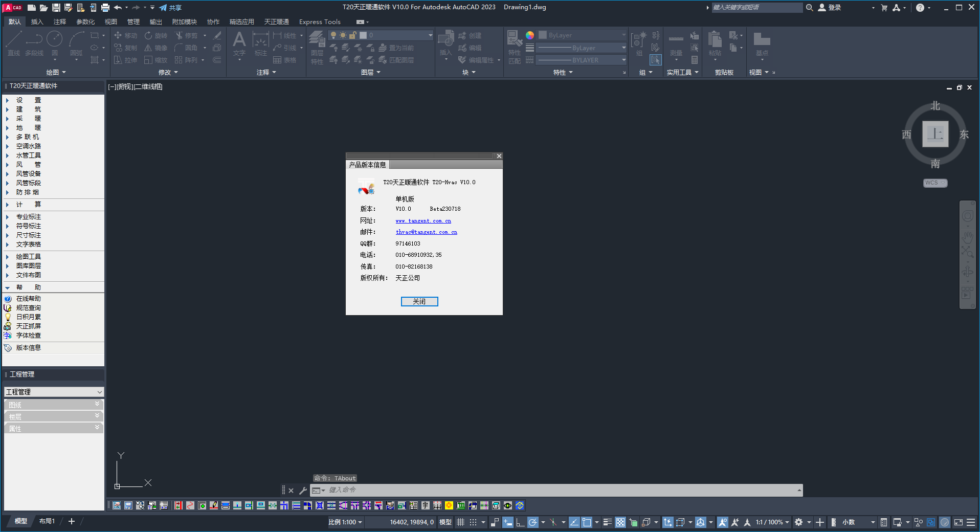Toggle lineweight display in status bar

click(x=608, y=522)
